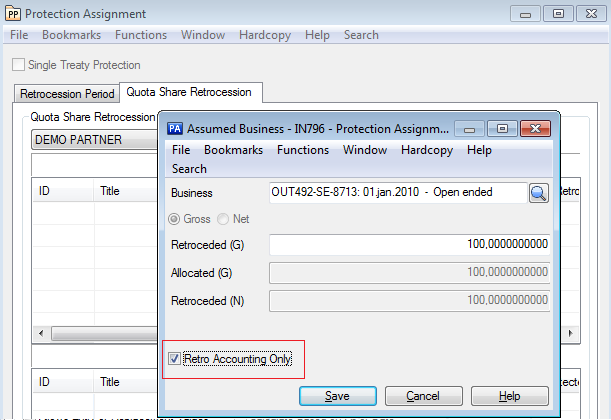Close the Assumed Business dialog window
The height and width of the screenshot is (420, 611).
[535, 129]
